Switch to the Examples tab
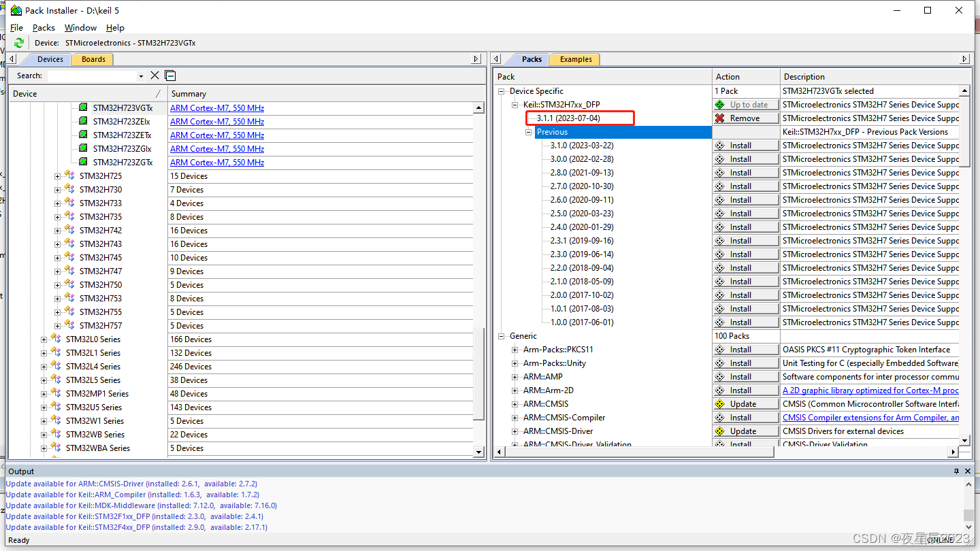Viewport: 980px width, 551px height. pyautogui.click(x=576, y=59)
